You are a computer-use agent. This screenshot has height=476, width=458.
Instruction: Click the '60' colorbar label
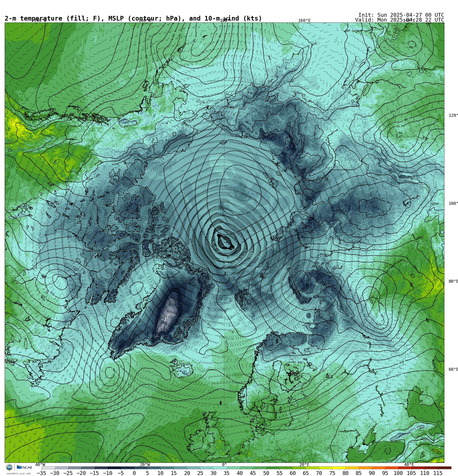(293, 473)
